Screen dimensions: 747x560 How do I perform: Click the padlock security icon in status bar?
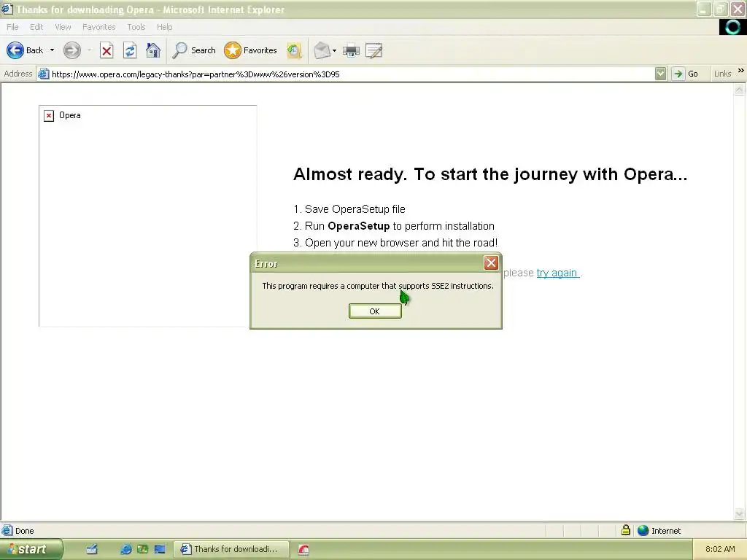[626, 530]
